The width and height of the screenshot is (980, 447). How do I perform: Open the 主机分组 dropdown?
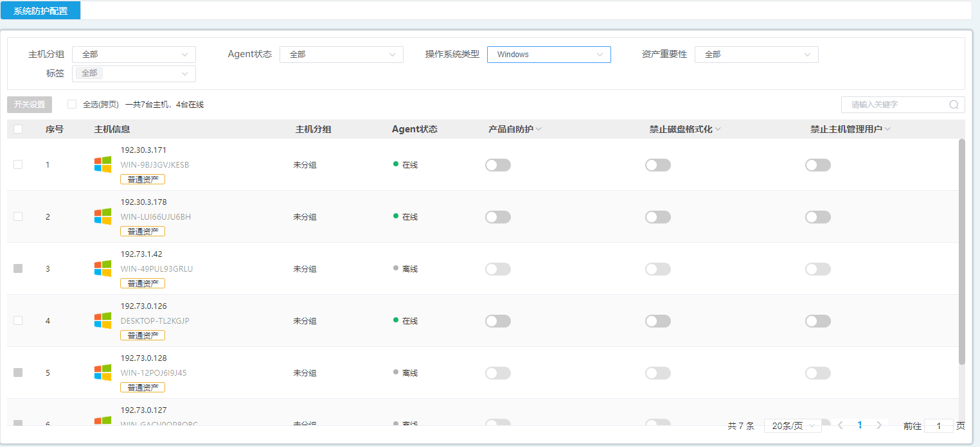click(134, 55)
